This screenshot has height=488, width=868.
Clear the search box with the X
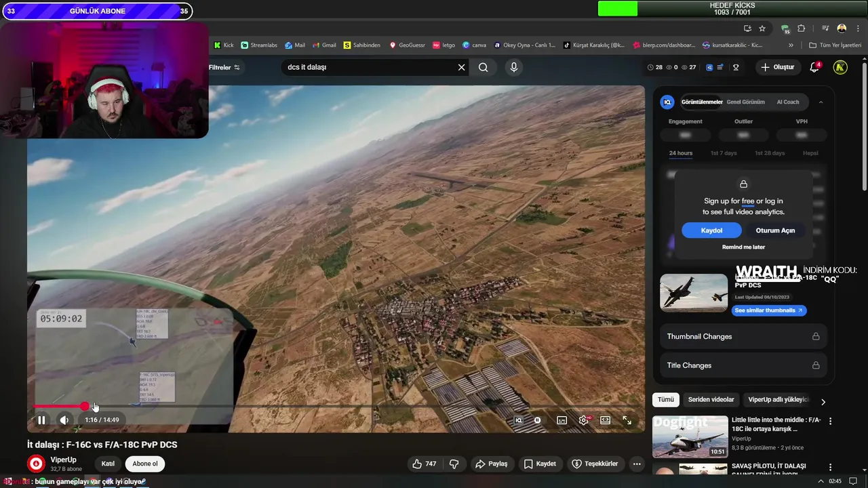tap(462, 67)
